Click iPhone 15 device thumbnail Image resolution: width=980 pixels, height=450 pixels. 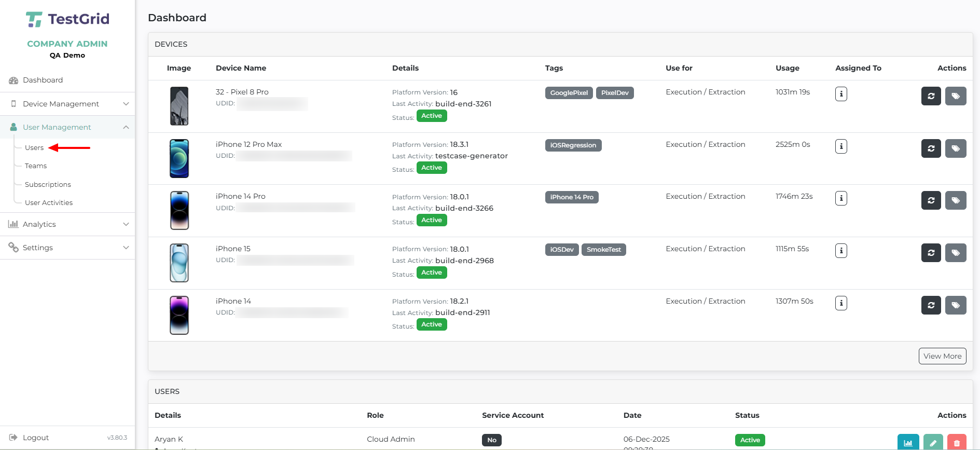point(180,263)
